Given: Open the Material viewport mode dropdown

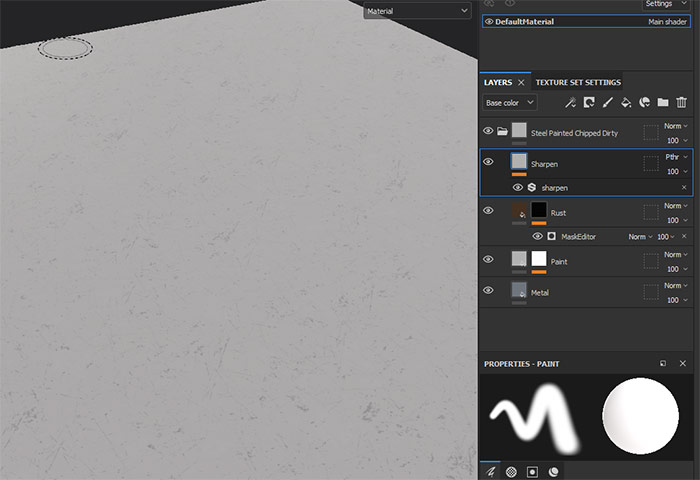Looking at the screenshot, I should tap(416, 11).
